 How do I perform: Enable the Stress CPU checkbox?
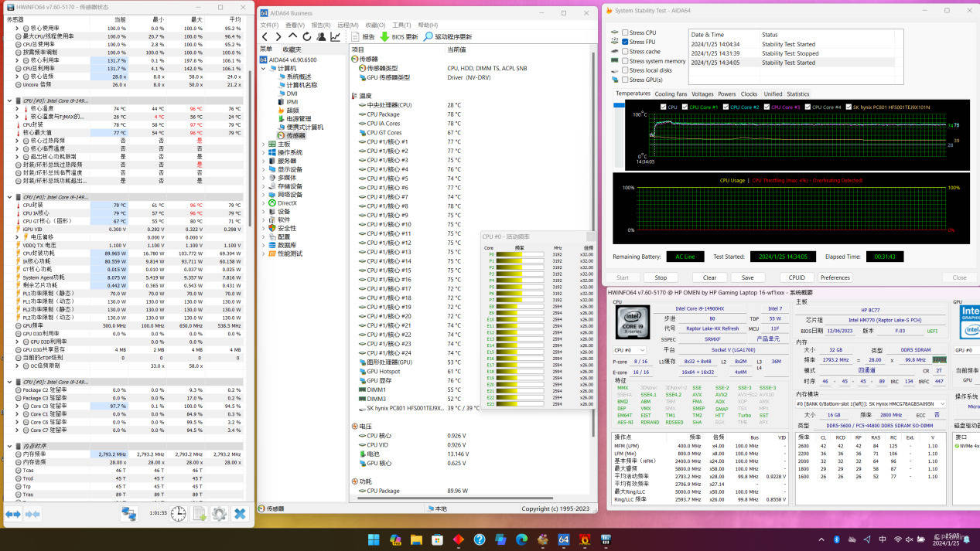coord(625,32)
